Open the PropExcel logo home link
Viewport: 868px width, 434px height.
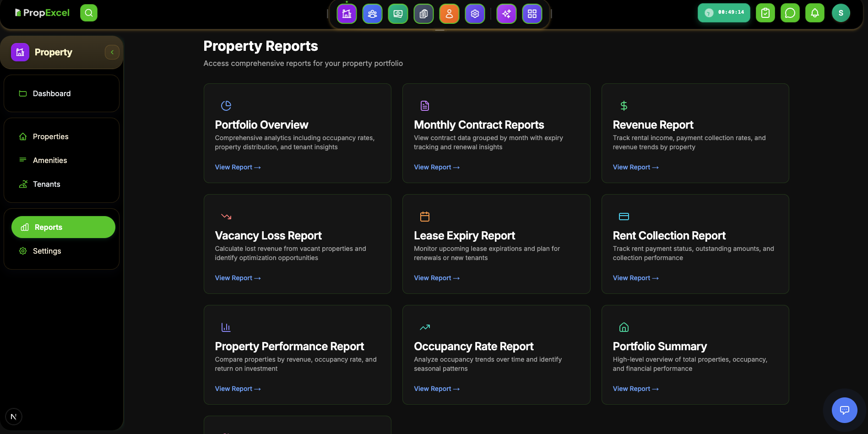[42, 12]
